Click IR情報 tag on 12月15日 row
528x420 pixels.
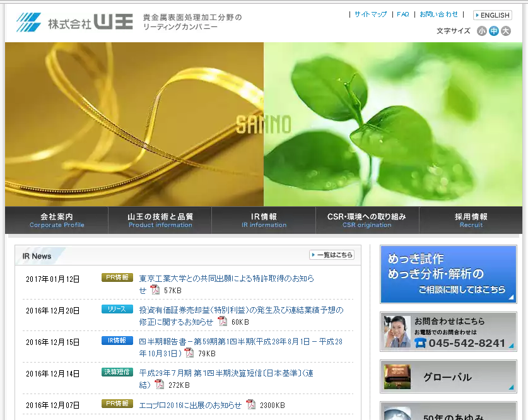click(x=117, y=341)
